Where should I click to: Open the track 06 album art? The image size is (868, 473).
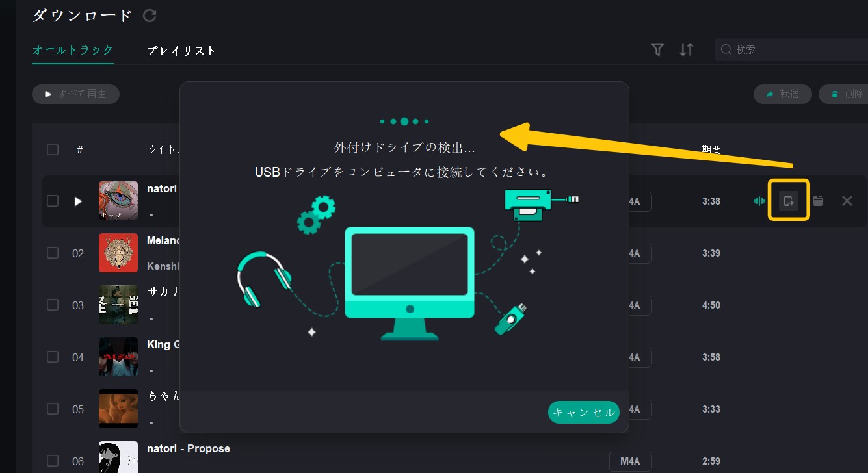(118, 457)
